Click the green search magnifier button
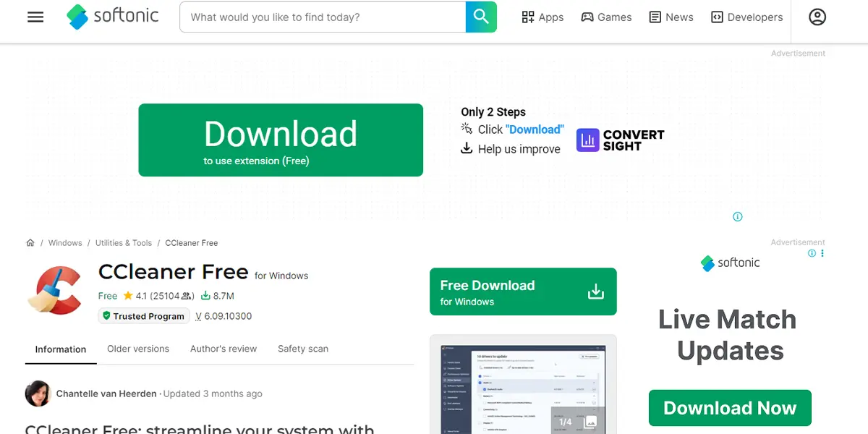Image resolution: width=868 pixels, height=434 pixels. 481,17
